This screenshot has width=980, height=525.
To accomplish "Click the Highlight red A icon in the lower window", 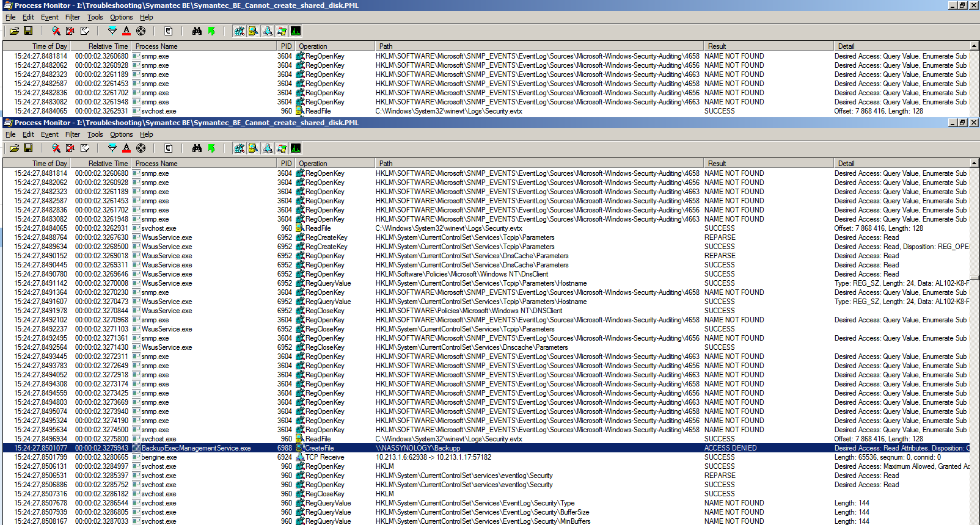I will coord(126,148).
